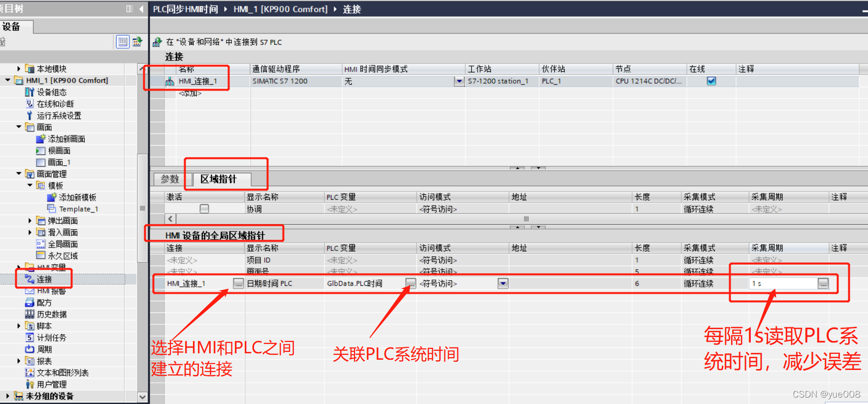Click the GlbData.PLC时间 PLC tag cell
The width and height of the screenshot is (868, 404).
tap(365, 283)
